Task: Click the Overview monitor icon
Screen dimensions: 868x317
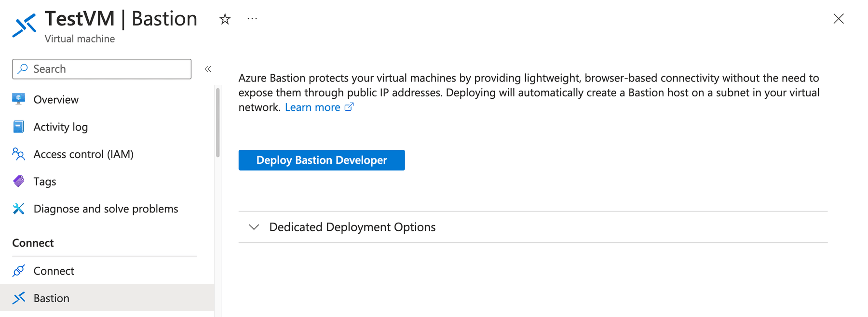Action: pos(18,99)
